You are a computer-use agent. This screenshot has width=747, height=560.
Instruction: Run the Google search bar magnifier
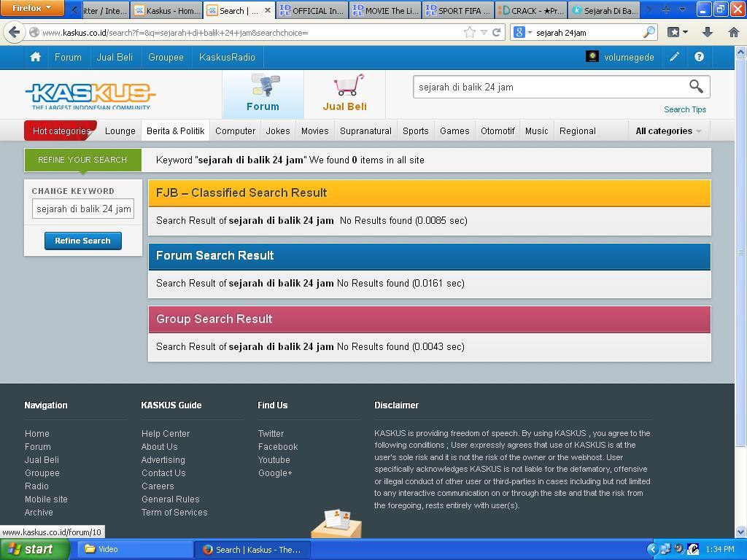click(x=649, y=32)
